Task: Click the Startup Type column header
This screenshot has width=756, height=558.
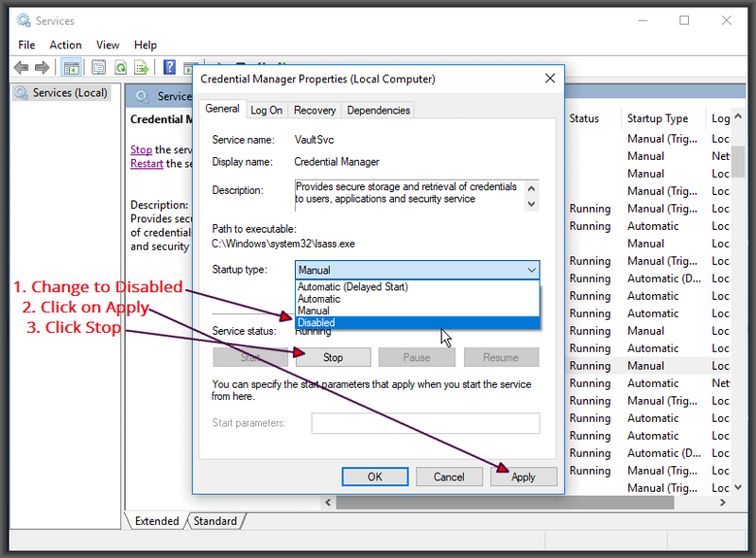Action: pos(658,118)
